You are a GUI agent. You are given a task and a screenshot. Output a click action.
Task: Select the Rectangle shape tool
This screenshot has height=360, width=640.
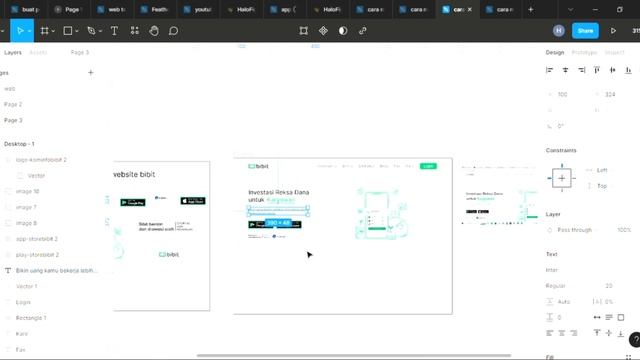click(x=68, y=31)
